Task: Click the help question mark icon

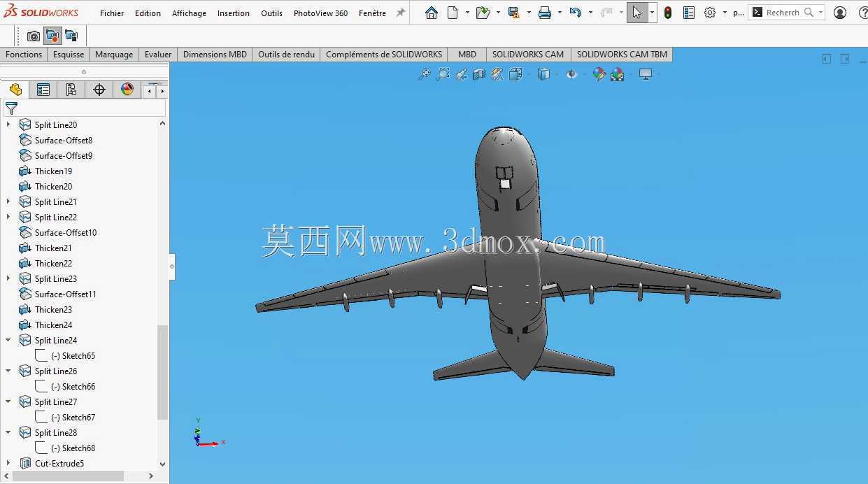Action: (x=862, y=13)
